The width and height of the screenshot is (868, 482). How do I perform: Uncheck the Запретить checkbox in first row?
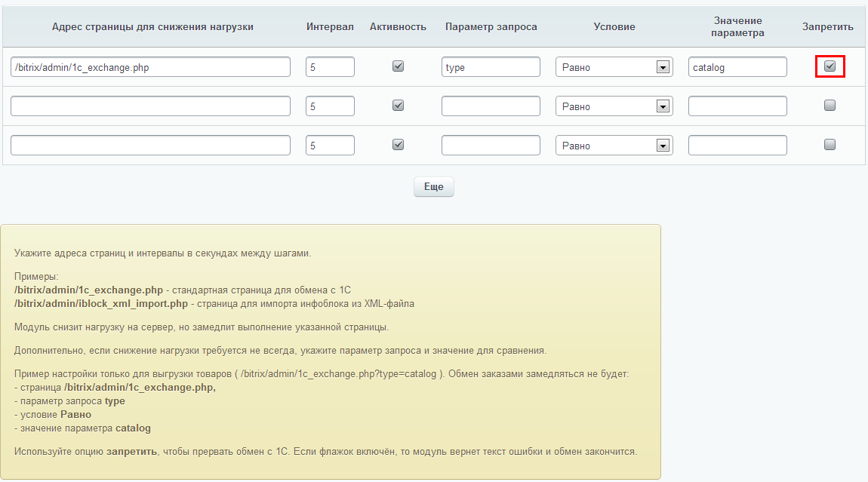[830, 66]
